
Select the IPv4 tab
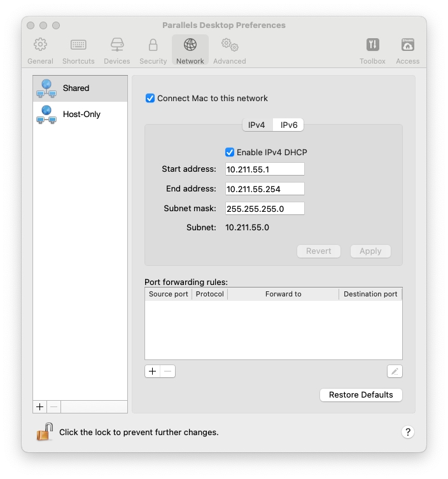pyautogui.click(x=256, y=125)
